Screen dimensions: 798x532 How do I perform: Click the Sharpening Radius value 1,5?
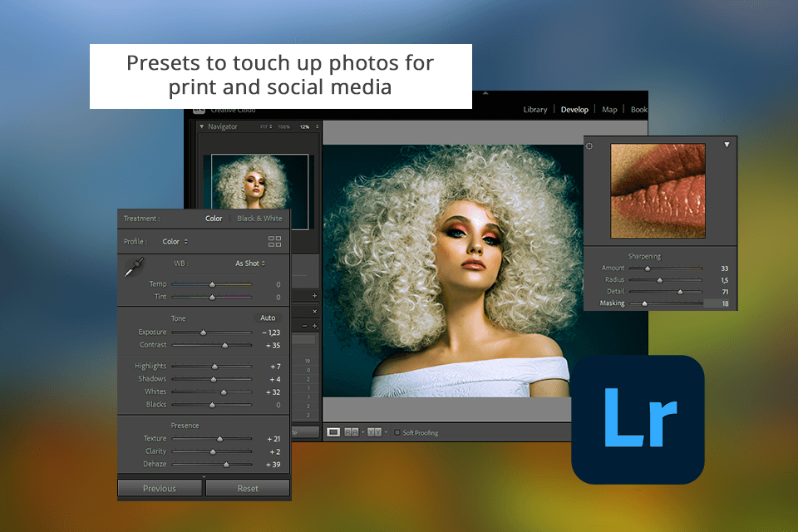click(725, 280)
